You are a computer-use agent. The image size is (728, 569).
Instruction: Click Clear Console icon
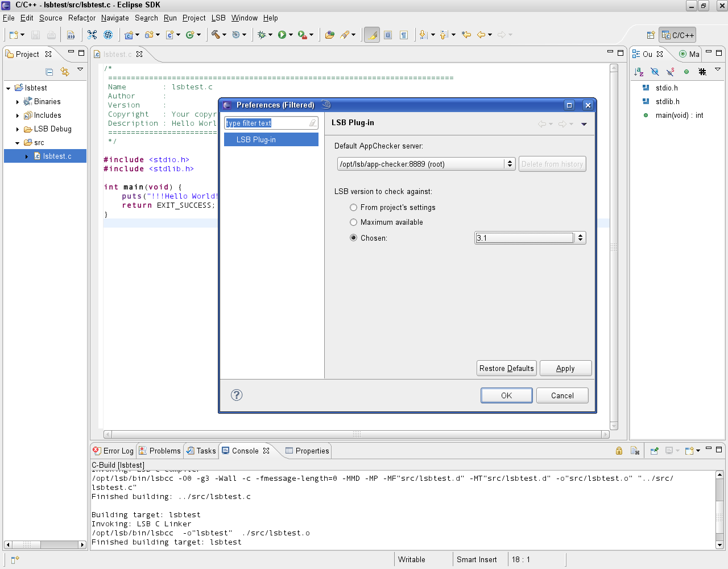pos(635,451)
